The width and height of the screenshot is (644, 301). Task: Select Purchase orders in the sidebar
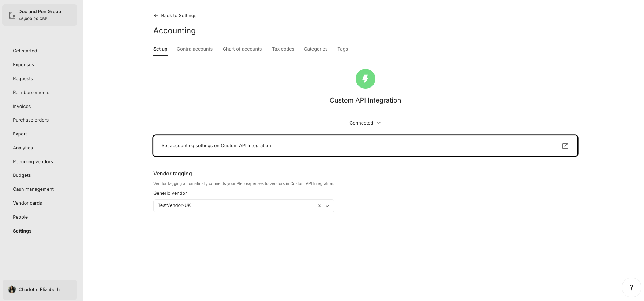[x=31, y=120]
